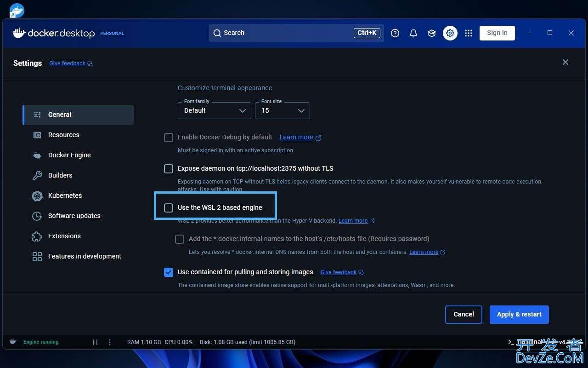Toggle Enable Docker Debug by default checkbox
This screenshot has width=588, height=368.
point(169,138)
